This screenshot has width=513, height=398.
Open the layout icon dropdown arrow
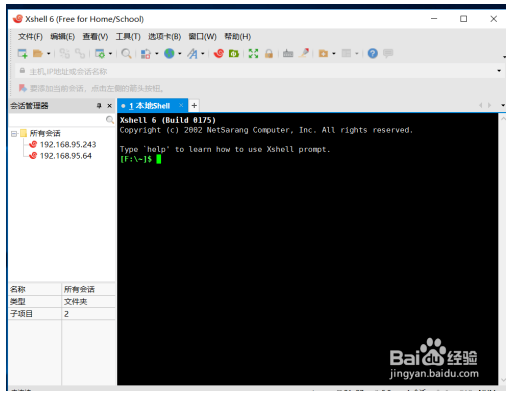(357, 53)
